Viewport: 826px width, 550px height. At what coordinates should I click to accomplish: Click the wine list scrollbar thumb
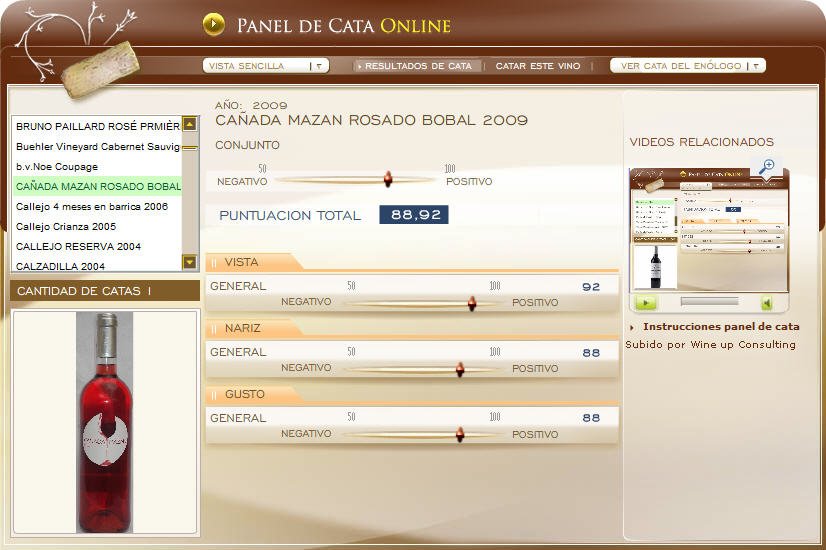tap(190, 148)
